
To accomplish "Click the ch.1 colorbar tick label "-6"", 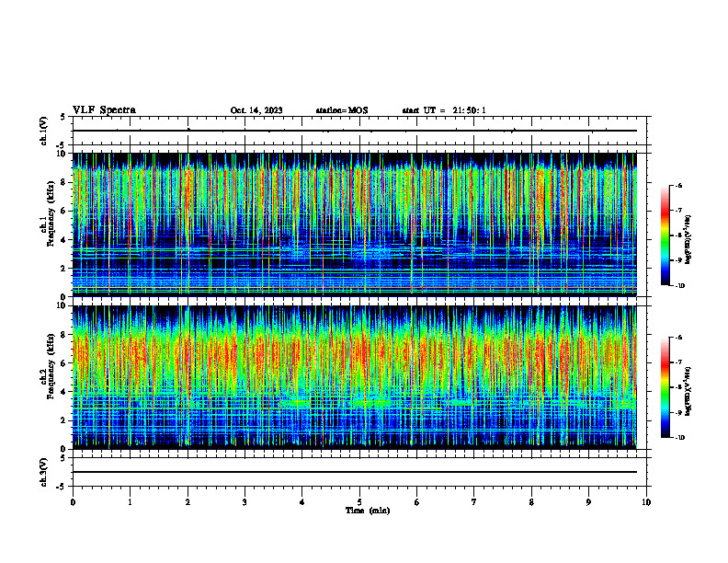I will [x=678, y=185].
